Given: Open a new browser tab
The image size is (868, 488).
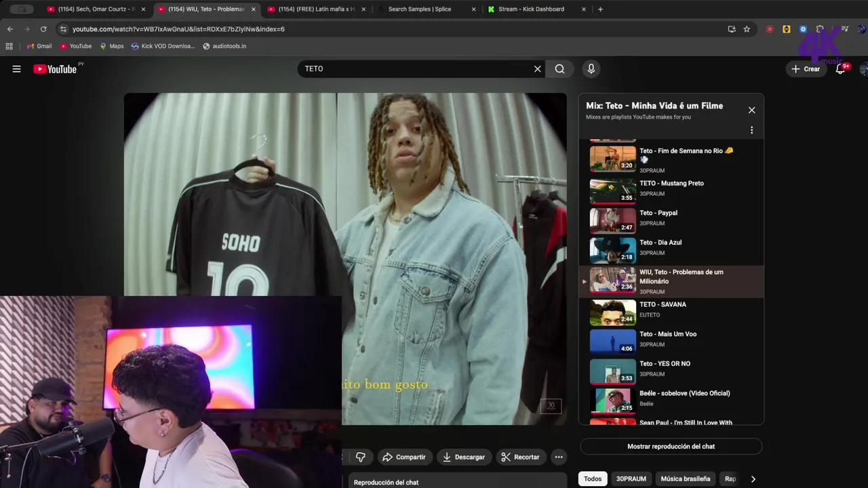Looking at the screenshot, I should 600,9.
